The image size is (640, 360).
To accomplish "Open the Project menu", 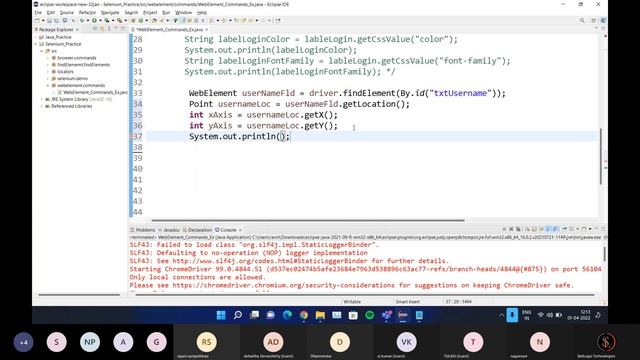I will click(x=150, y=13).
